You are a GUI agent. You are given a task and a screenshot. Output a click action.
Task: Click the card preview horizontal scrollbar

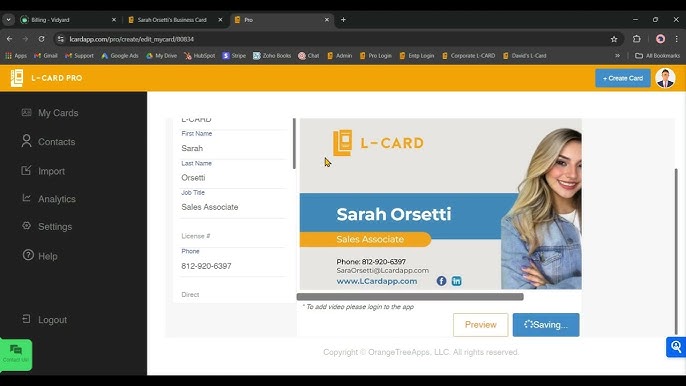point(410,297)
